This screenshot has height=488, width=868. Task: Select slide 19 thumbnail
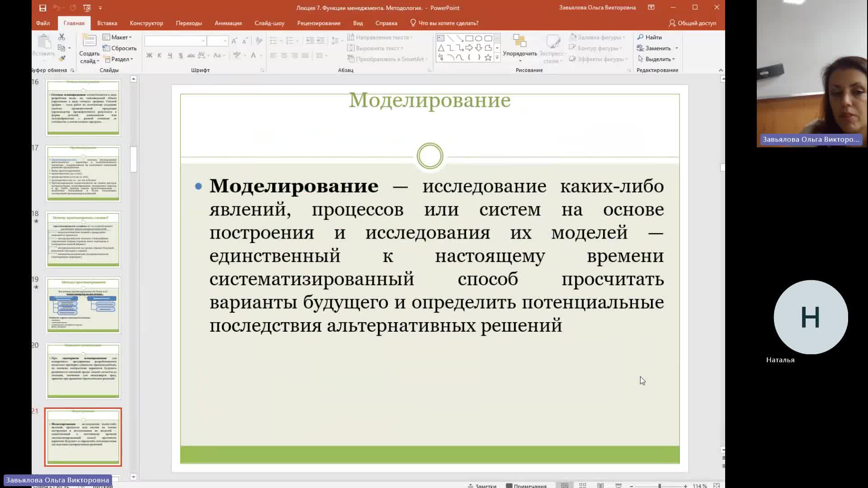(x=83, y=305)
